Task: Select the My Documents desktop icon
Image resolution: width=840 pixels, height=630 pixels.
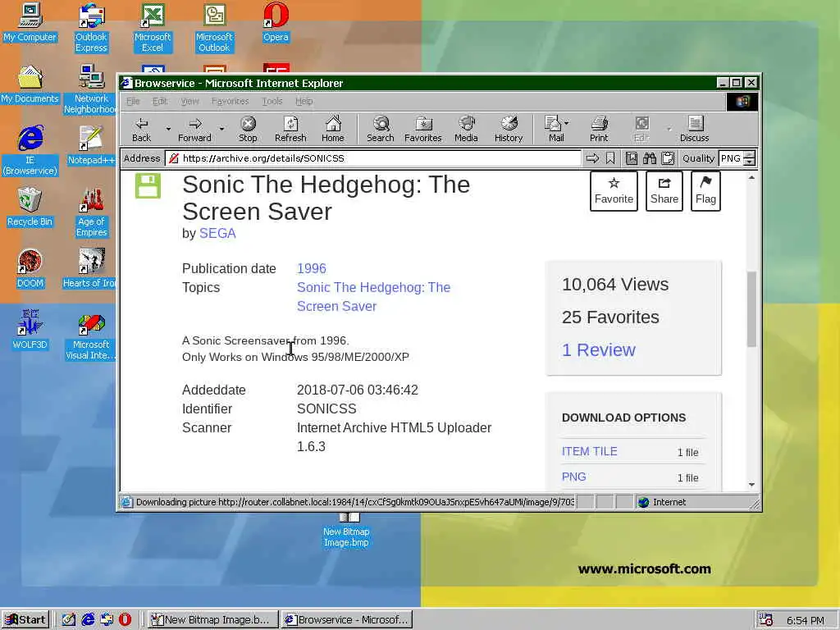Action: coord(30,84)
